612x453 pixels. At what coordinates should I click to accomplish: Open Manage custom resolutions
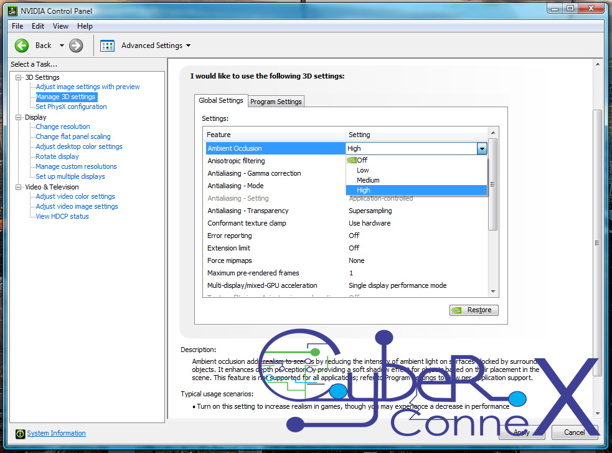click(76, 166)
